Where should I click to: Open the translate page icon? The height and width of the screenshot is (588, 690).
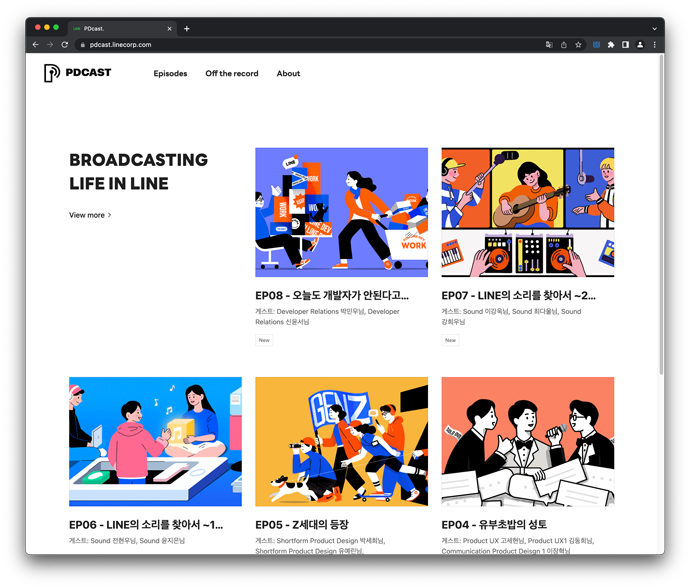point(549,44)
